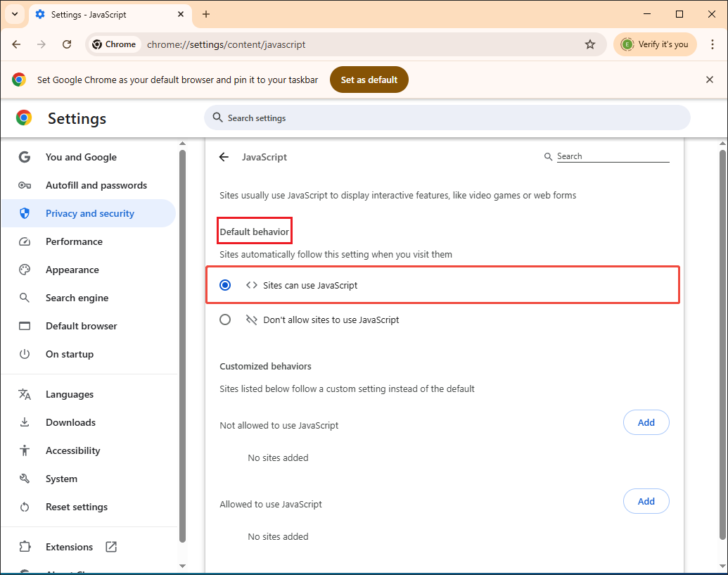The image size is (728, 575).
Task: Click the On startup power icon
Action: 25,354
